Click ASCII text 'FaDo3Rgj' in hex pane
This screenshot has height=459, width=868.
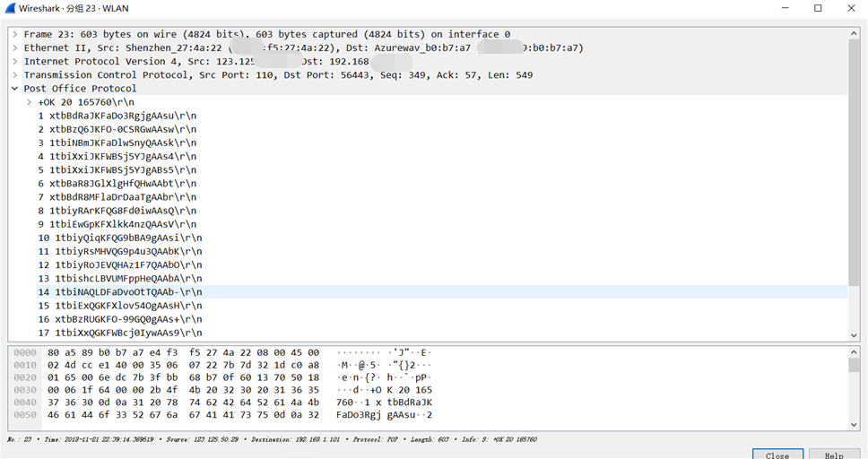(359, 415)
